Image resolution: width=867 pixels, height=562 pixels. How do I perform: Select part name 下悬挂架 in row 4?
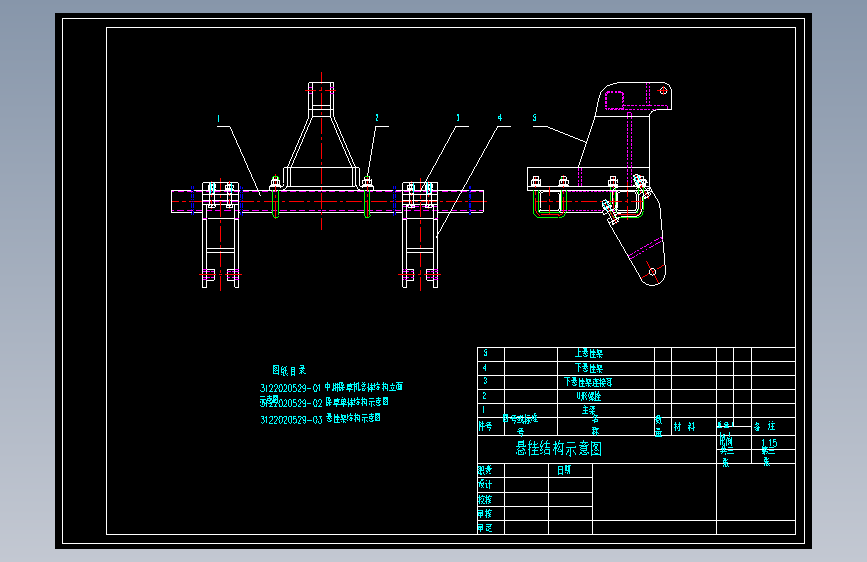coord(589,368)
